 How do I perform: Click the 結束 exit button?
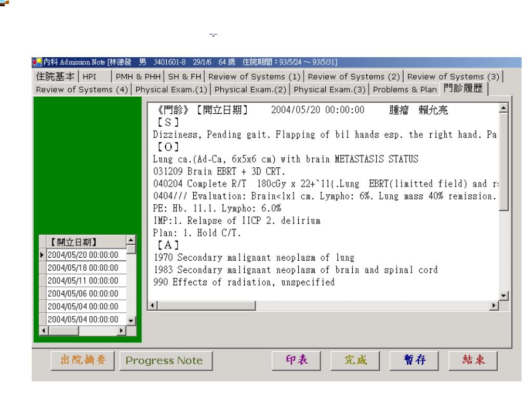(x=473, y=361)
